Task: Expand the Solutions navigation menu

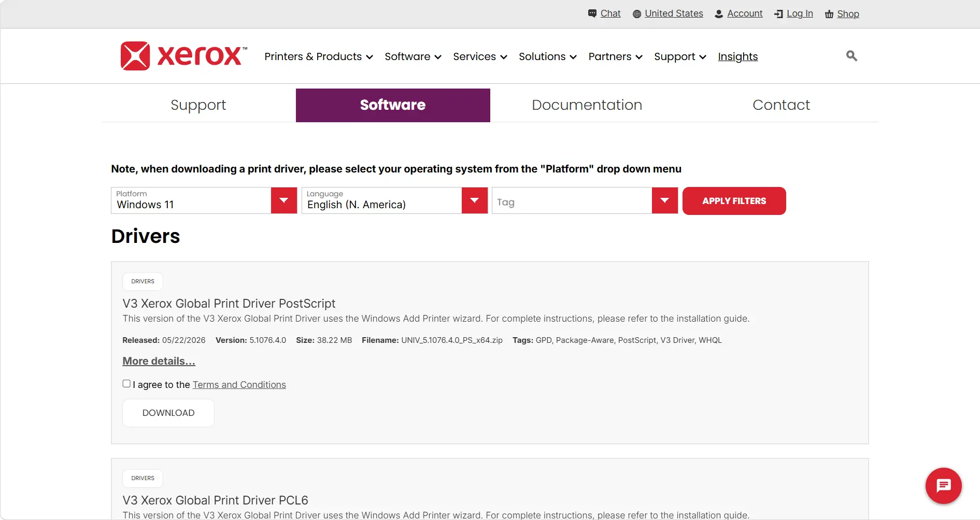Action: pos(548,56)
